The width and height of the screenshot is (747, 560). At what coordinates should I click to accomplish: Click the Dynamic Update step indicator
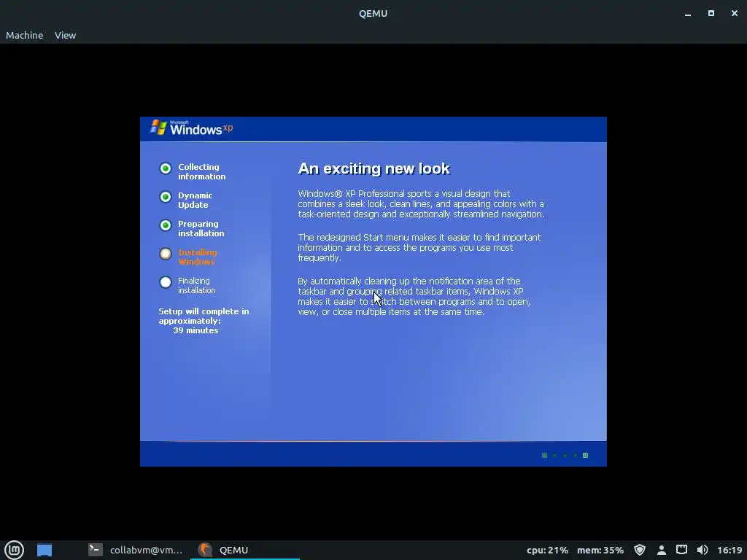click(x=166, y=197)
